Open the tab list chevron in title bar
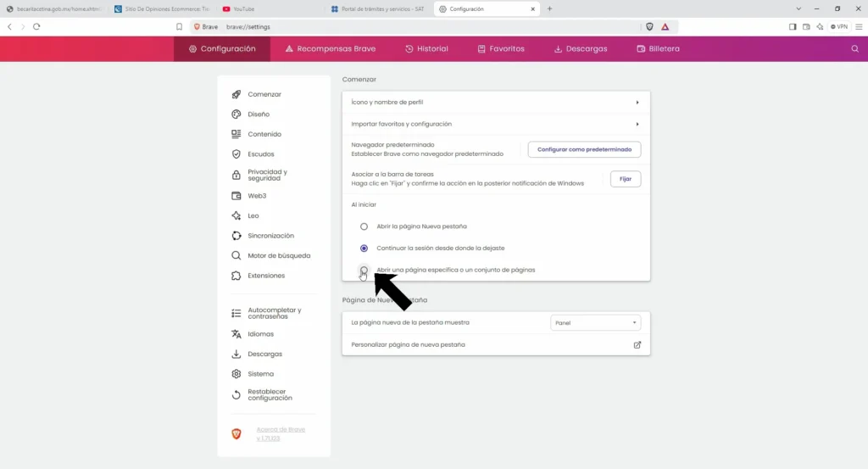 [x=798, y=8]
